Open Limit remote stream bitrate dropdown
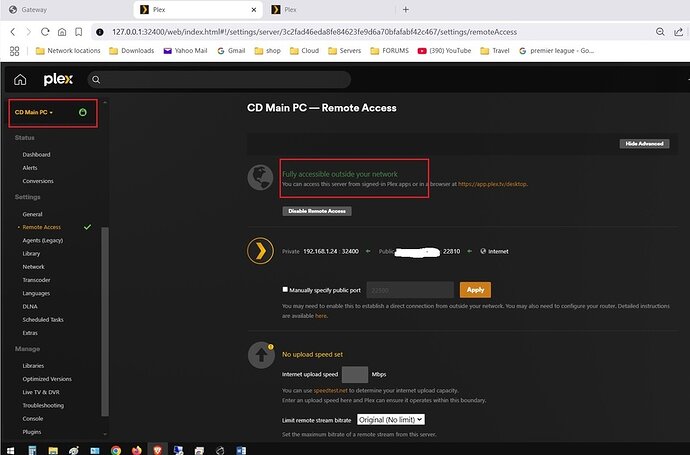 (x=391, y=420)
